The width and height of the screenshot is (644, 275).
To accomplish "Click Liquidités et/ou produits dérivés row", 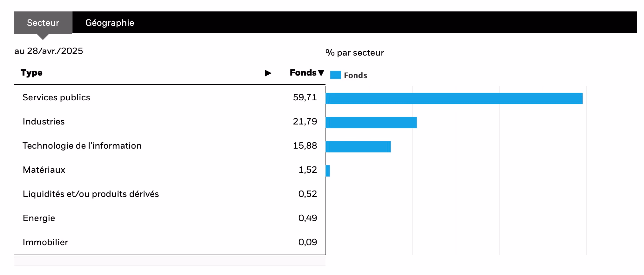I will click(x=91, y=194).
